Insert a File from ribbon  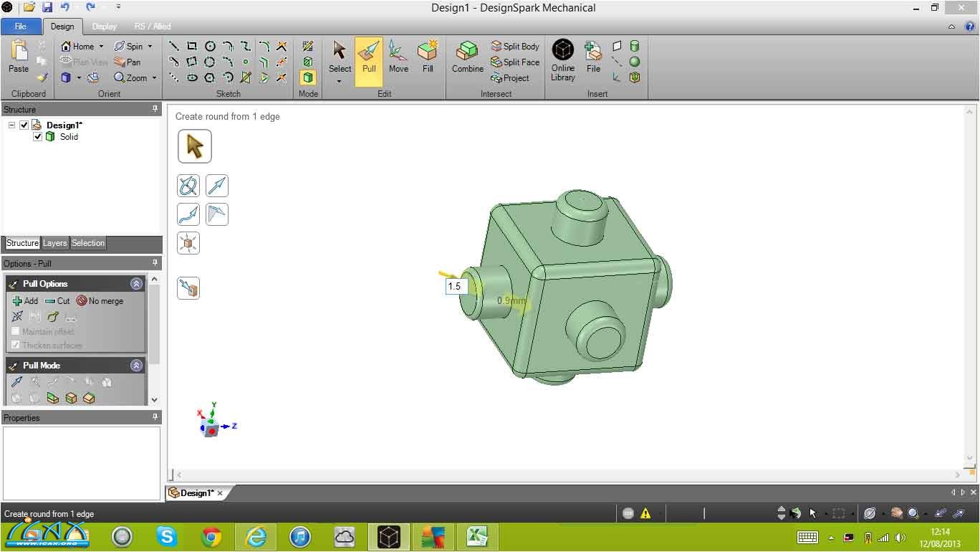(x=593, y=57)
